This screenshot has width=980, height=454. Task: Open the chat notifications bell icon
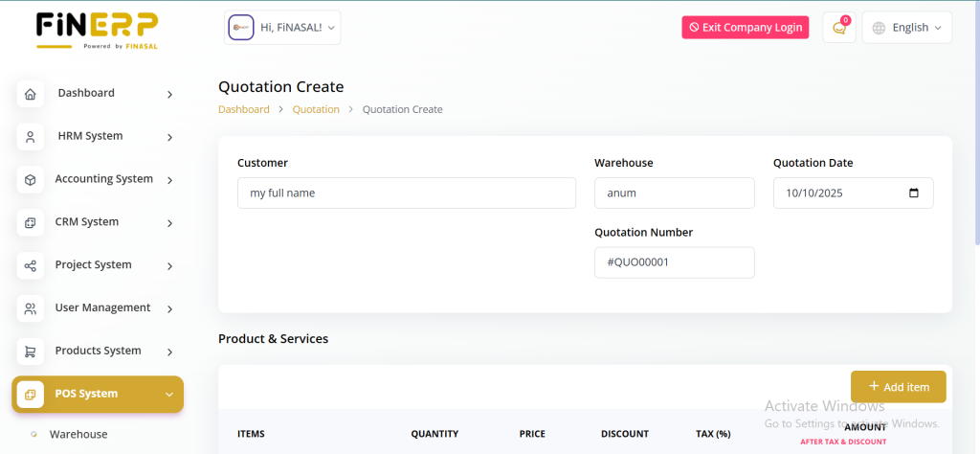coord(839,28)
